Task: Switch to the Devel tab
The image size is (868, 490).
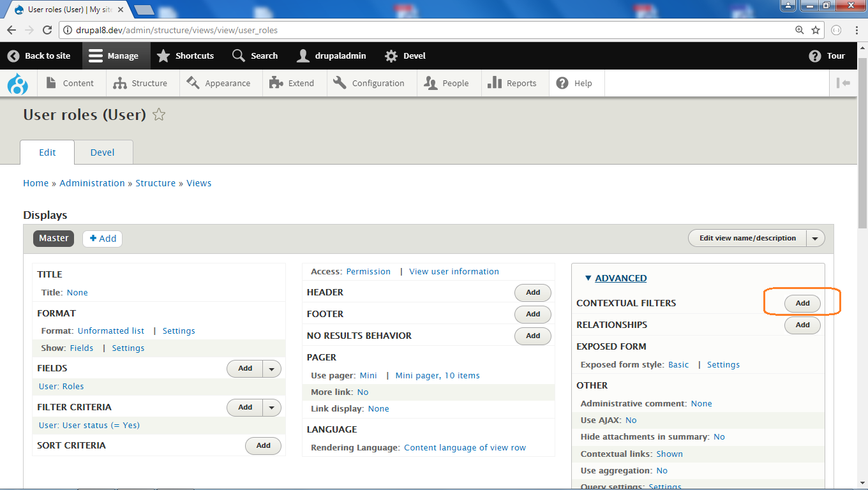Action: click(102, 152)
